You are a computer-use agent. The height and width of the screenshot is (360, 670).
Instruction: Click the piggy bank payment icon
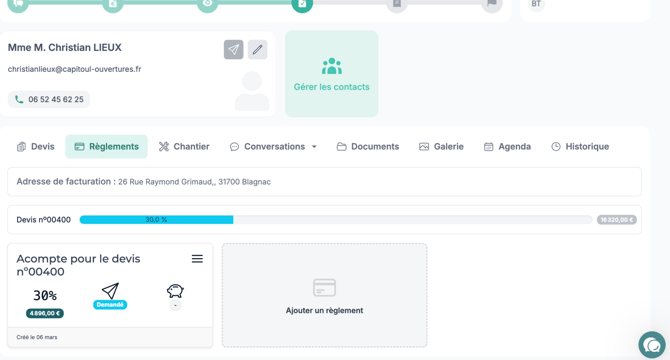click(x=175, y=291)
